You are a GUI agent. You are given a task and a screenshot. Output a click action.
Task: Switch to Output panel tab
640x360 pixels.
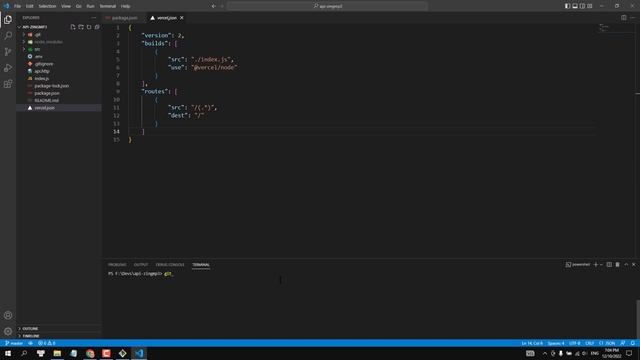click(x=141, y=265)
